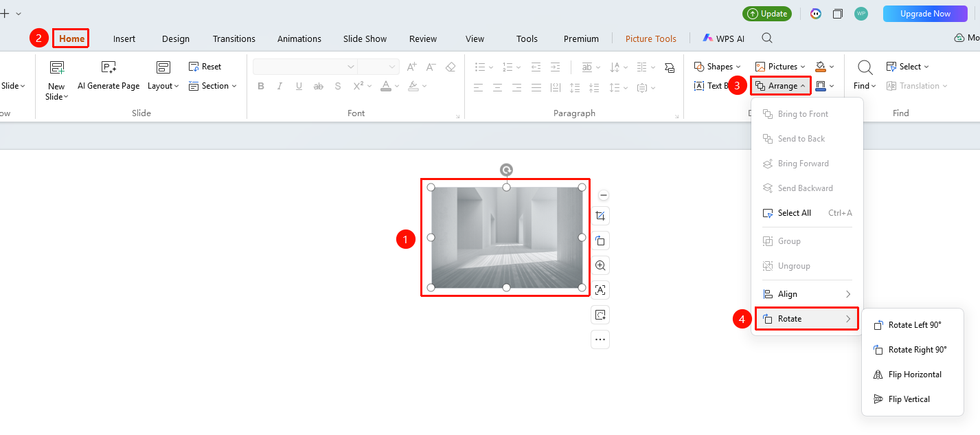Open the three-dots more options beside the picture
The image size is (980, 435).
(600, 339)
